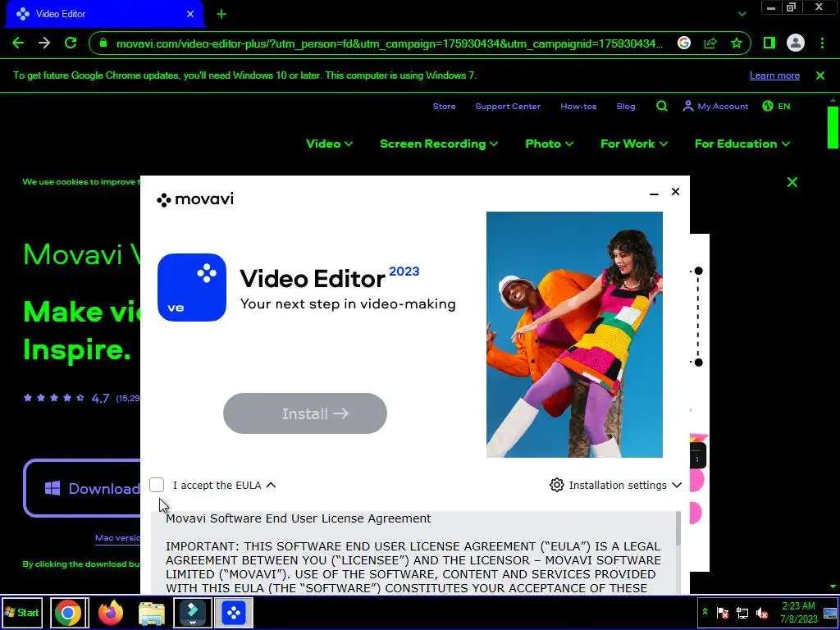This screenshot has width=840, height=630.
Task: Minimize the Movavi installer window
Action: point(654,193)
